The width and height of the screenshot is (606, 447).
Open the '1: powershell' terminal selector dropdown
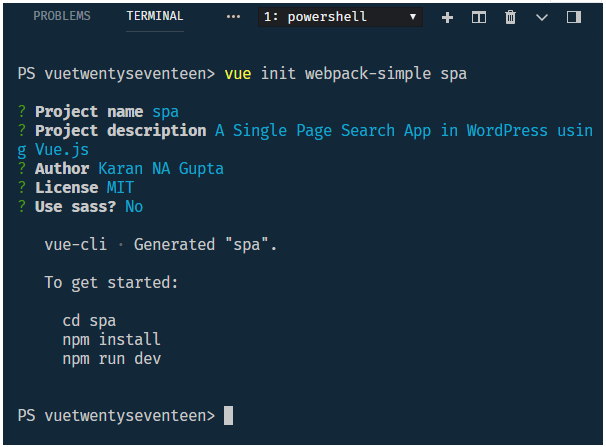tap(340, 17)
